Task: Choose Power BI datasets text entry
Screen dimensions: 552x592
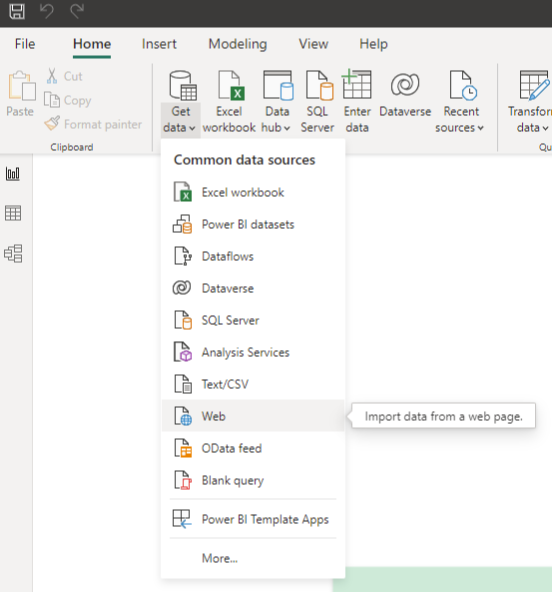Action: 248,224
